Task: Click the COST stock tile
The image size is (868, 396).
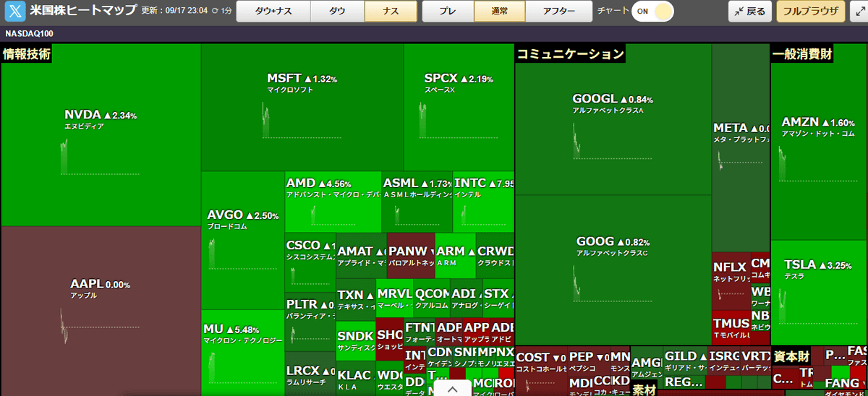Action: pyautogui.click(x=540, y=371)
